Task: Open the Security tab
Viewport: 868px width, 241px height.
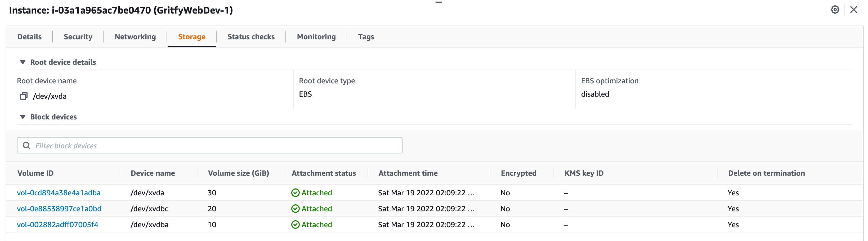Action: click(x=78, y=37)
